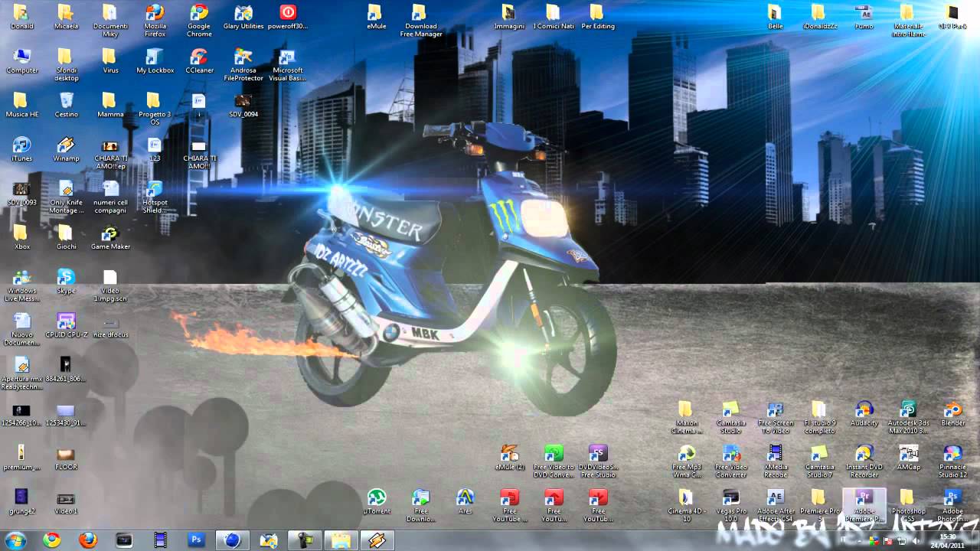The width and height of the screenshot is (980, 551).
Task: Open the Camtasia Studio 7 shortcut
Action: pos(819,461)
